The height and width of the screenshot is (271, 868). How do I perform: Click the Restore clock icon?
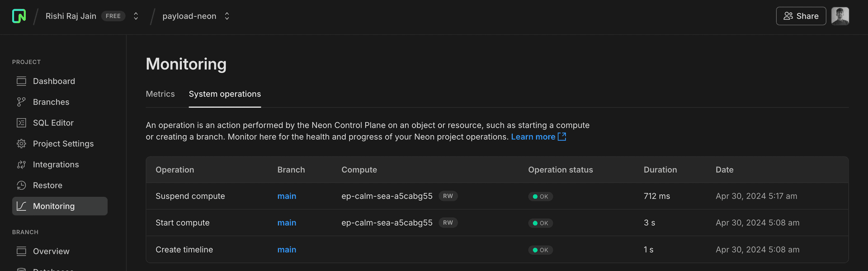21,185
